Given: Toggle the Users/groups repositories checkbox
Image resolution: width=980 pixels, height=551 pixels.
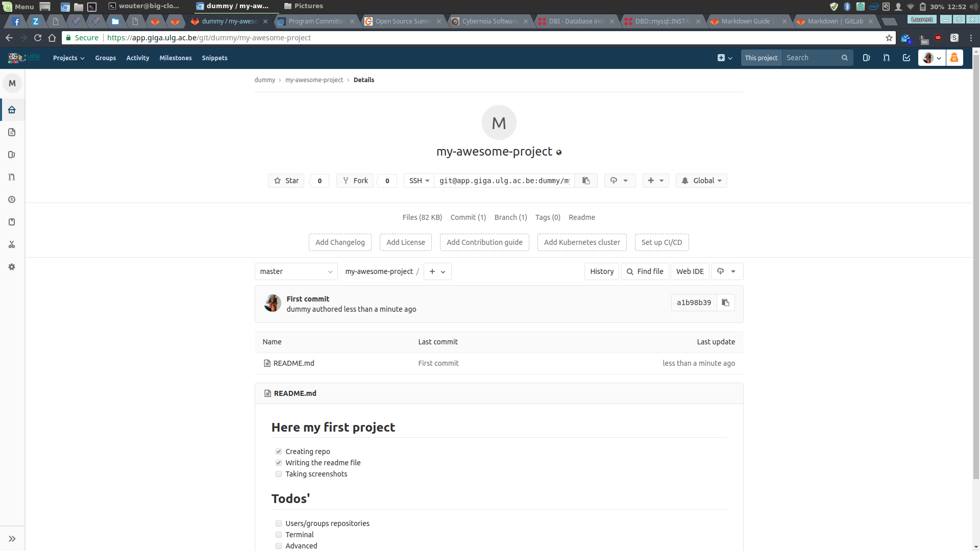Looking at the screenshot, I should (x=279, y=523).
